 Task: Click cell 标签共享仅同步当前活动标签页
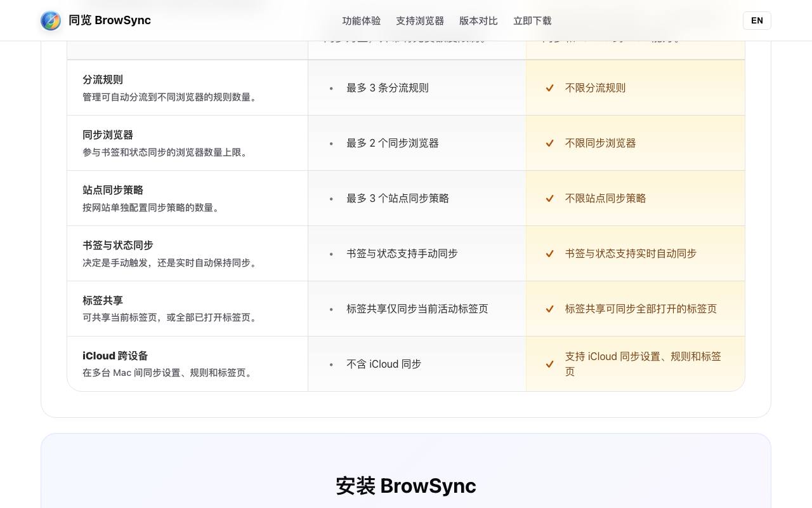417,309
